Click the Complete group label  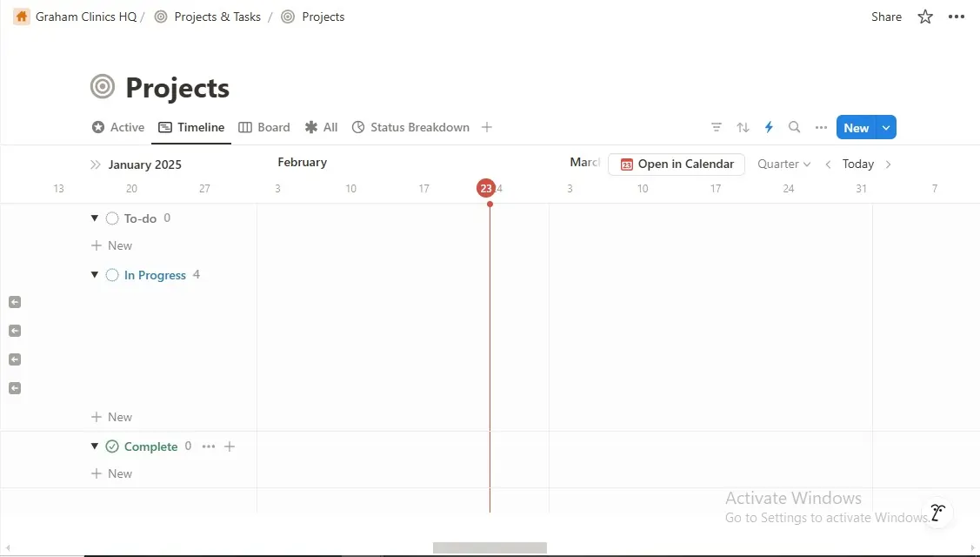[x=150, y=446]
